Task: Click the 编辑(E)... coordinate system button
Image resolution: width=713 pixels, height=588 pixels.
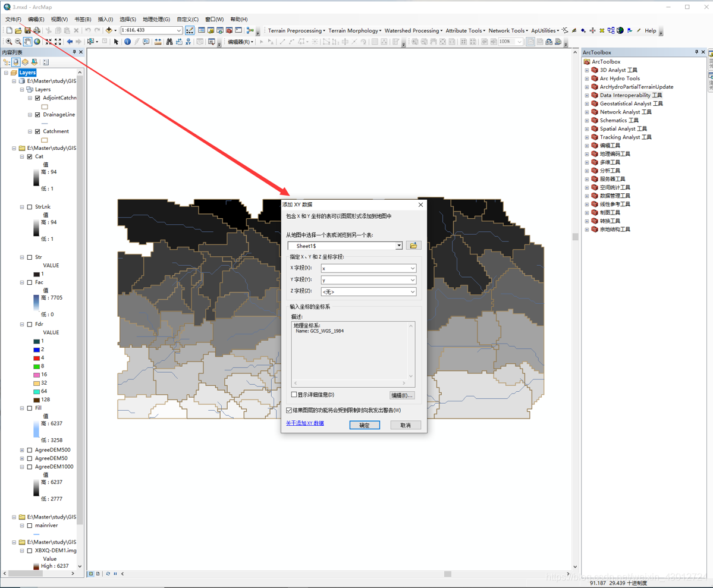Action: pyautogui.click(x=402, y=395)
